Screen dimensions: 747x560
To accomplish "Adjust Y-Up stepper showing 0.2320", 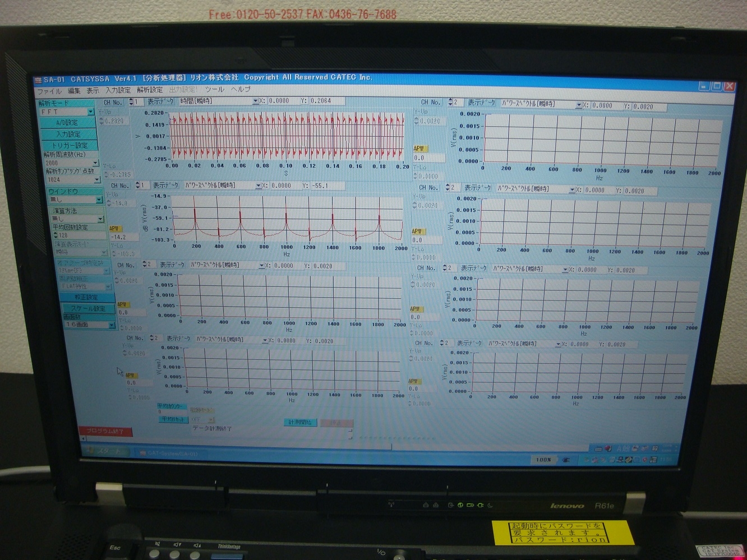I will 101,121.
